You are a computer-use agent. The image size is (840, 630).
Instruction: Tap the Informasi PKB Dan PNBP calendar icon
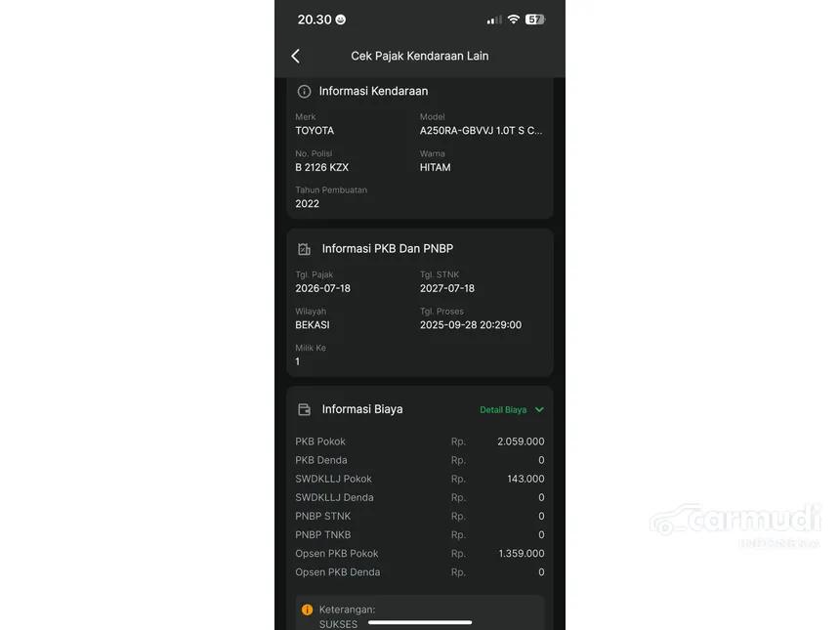pyautogui.click(x=304, y=249)
